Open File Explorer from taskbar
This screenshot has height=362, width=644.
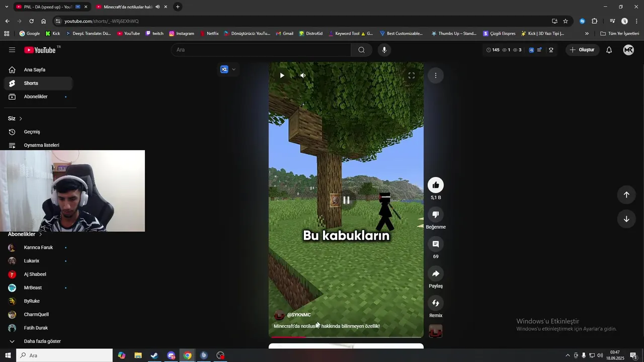point(138,355)
